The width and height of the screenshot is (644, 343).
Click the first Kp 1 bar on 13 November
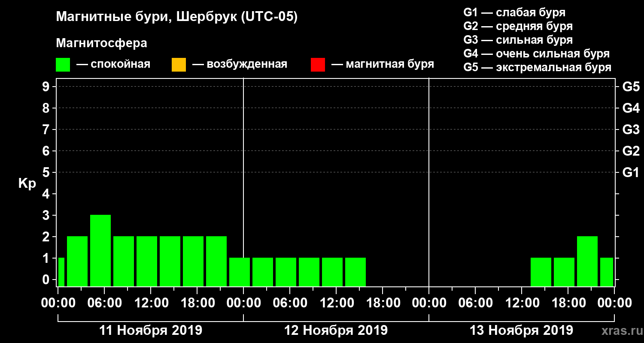[x=541, y=272]
